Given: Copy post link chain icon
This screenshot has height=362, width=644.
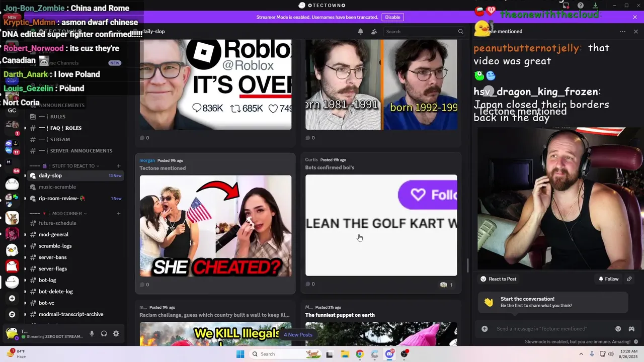Looking at the screenshot, I should (629, 279).
